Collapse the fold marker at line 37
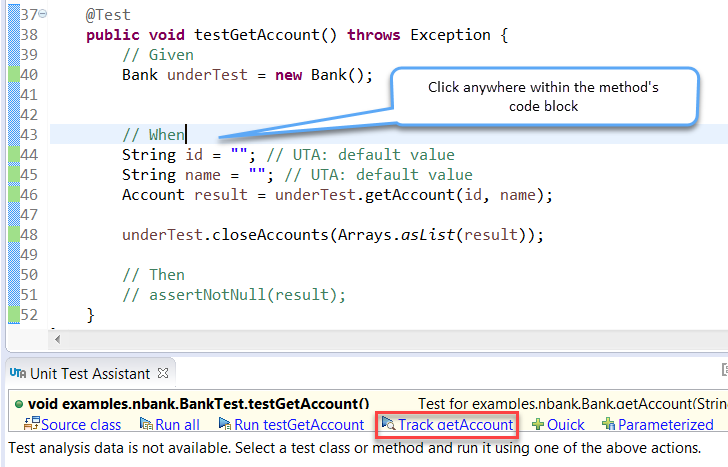 coord(43,14)
